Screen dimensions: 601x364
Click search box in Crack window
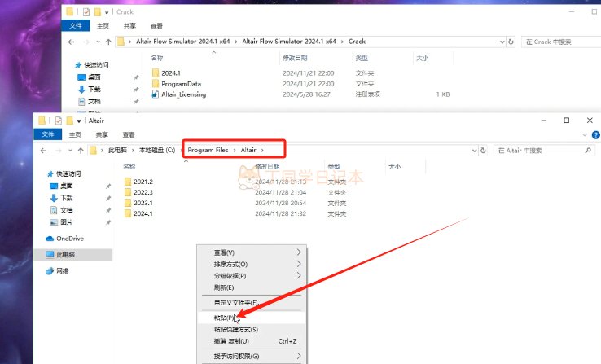[561, 42]
